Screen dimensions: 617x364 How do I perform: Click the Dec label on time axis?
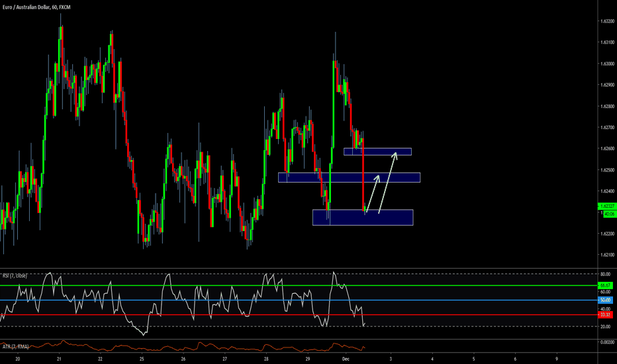point(346,359)
